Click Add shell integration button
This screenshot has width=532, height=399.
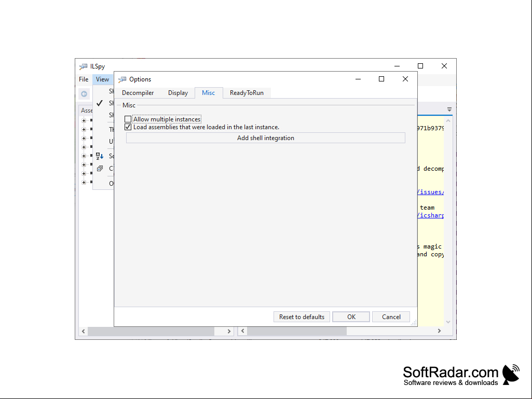pos(266,137)
